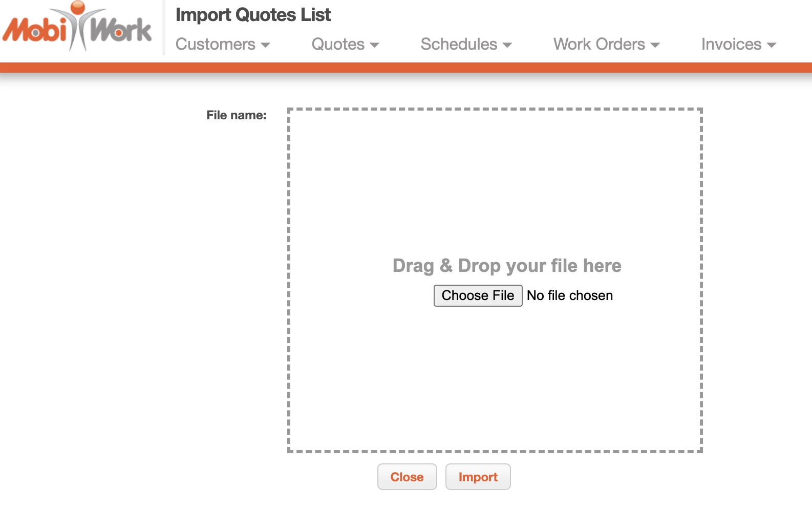Screen dimensions: 812x511
Task: Select the Schedules menu label
Action: [459, 45]
